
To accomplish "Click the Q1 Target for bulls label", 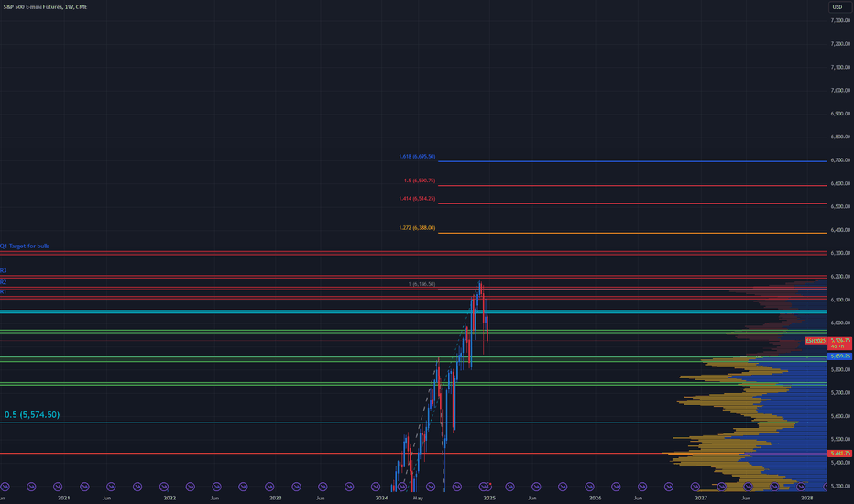I will (25, 247).
